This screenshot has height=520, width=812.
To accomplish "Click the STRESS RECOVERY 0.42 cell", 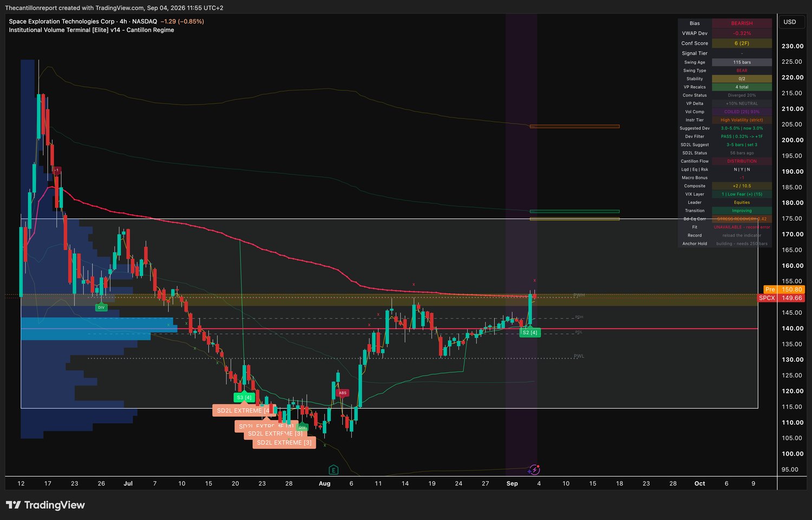I will click(742, 219).
